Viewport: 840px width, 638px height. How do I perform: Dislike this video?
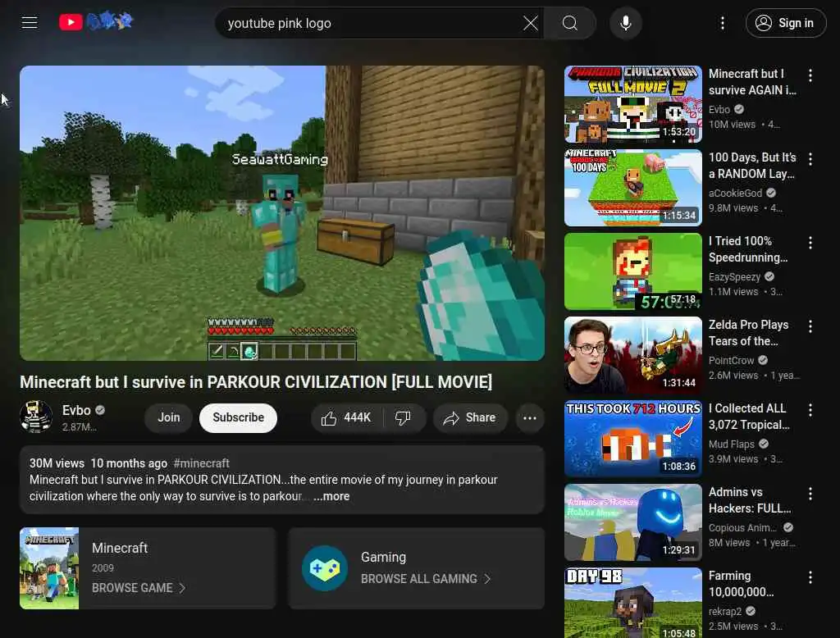click(404, 418)
